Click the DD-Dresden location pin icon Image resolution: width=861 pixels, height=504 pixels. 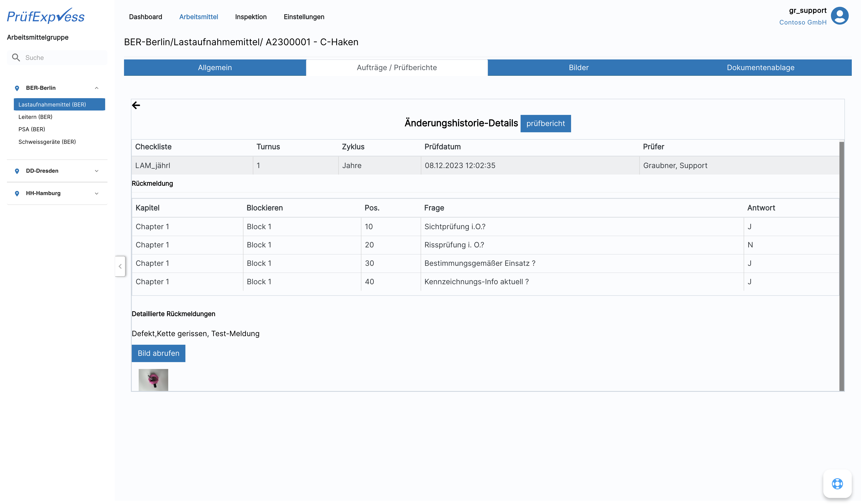[17, 171]
